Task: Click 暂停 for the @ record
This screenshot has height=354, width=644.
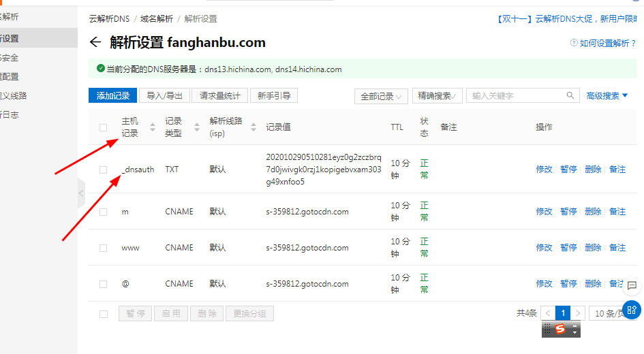Action: pos(568,283)
